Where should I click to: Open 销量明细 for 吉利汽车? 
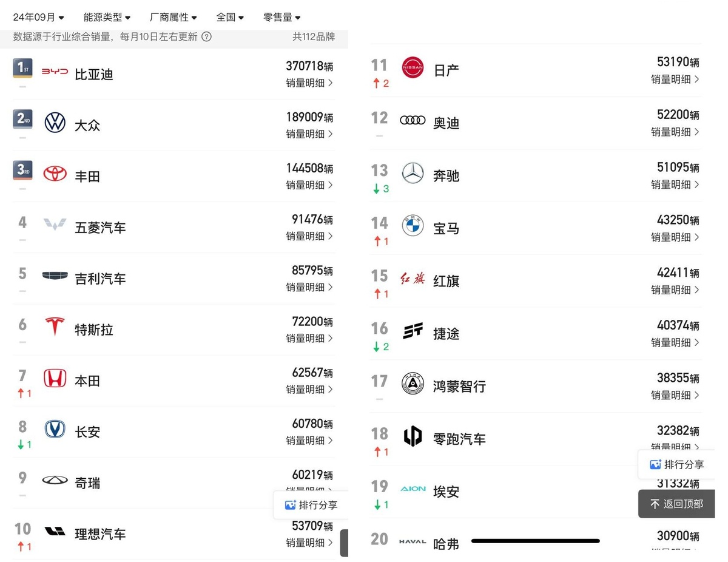[309, 287]
